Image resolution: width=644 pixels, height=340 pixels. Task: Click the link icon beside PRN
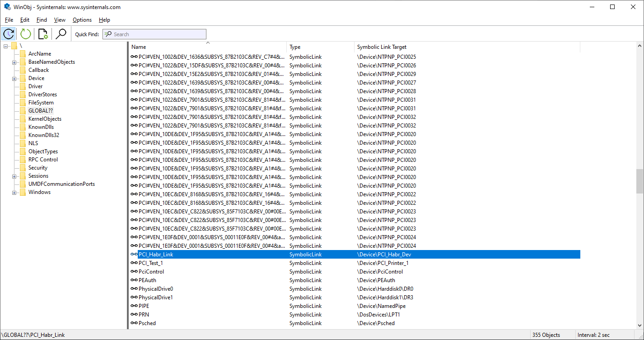pos(134,315)
